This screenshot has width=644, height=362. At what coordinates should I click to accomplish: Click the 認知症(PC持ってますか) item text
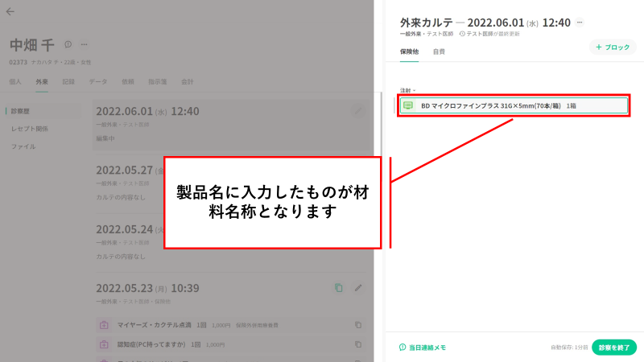(151, 344)
